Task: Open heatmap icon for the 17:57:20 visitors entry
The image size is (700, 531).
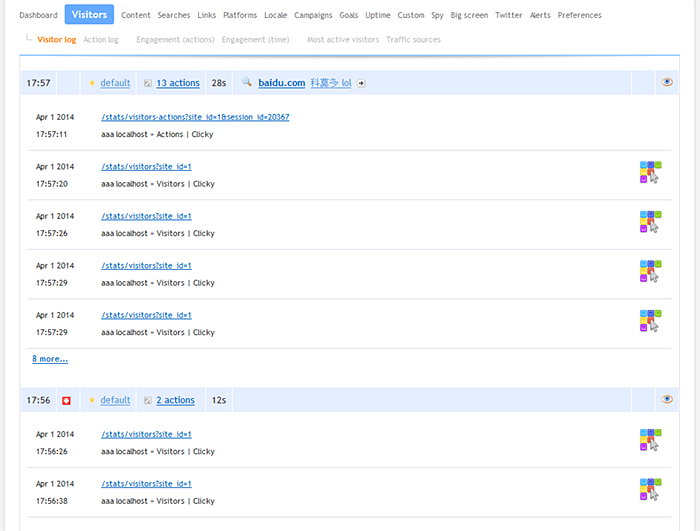Action: tap(650, 172)
